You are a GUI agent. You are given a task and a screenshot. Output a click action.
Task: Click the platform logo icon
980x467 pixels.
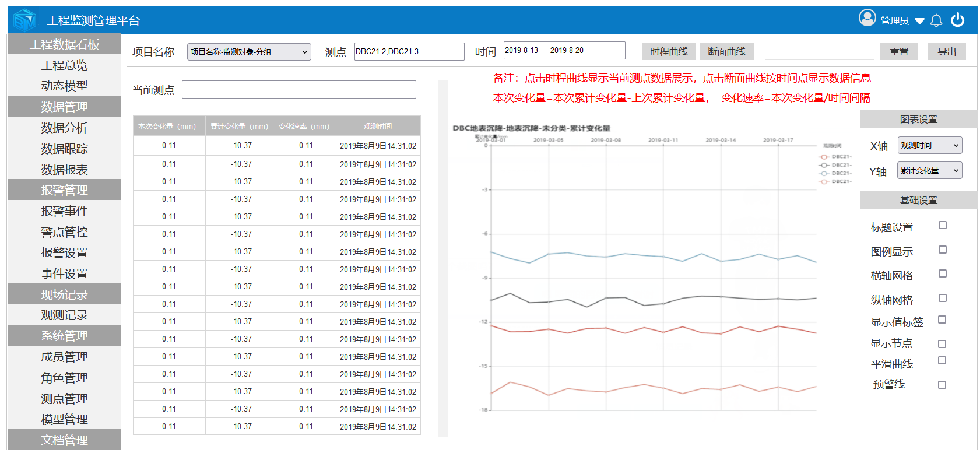[24, 20]
